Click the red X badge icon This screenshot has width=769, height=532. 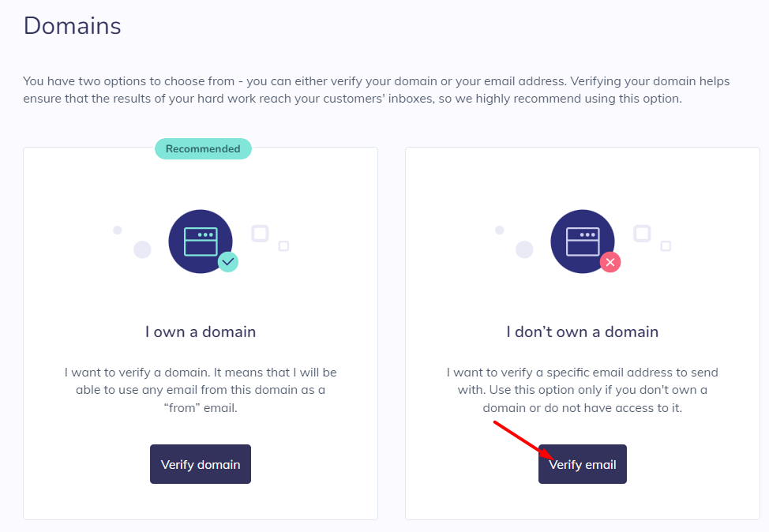point(610,262)
